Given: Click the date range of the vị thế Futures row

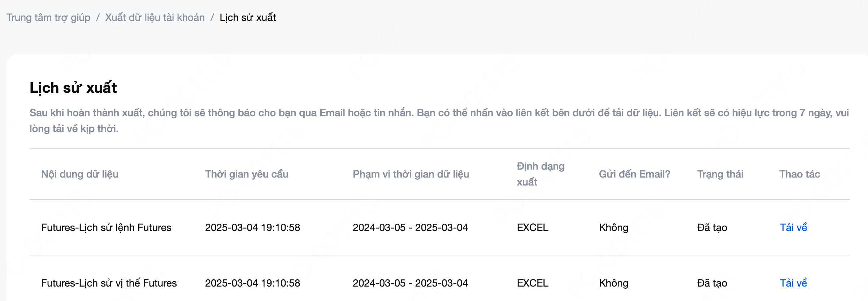Looking at the screenshot, I should (410, 283).
